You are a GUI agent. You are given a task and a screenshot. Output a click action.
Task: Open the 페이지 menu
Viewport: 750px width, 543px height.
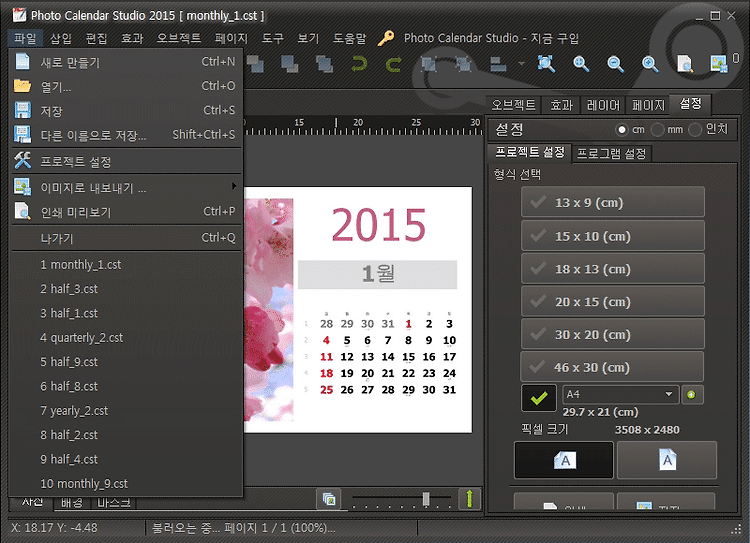(x=231, y=38)
